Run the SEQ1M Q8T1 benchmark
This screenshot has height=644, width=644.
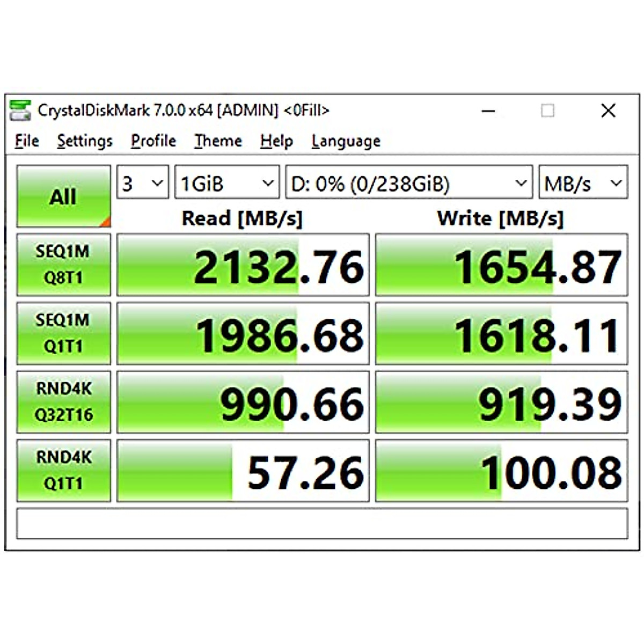point(63,265)
